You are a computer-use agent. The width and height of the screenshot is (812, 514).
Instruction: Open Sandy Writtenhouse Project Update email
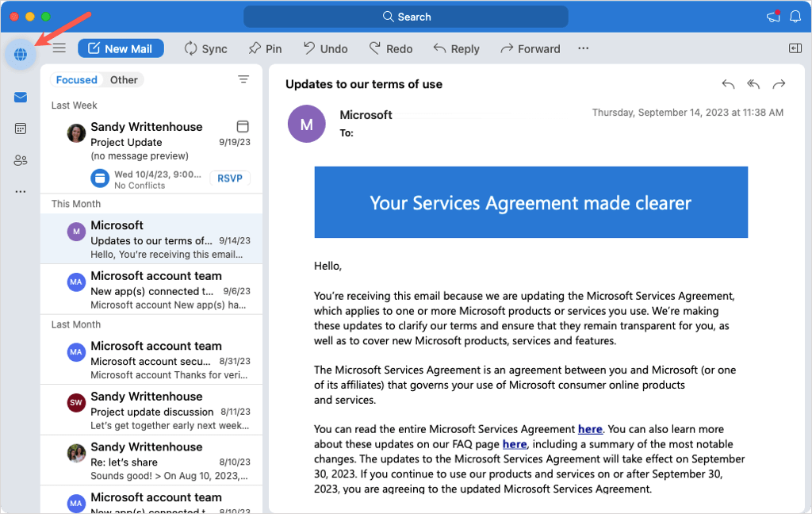pyautogui.click(x=151, y=155)
